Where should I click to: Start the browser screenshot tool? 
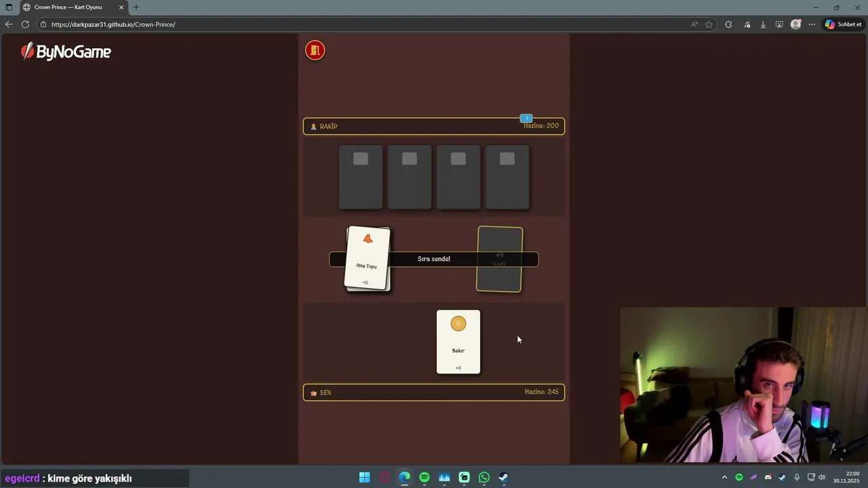[779, 24]
